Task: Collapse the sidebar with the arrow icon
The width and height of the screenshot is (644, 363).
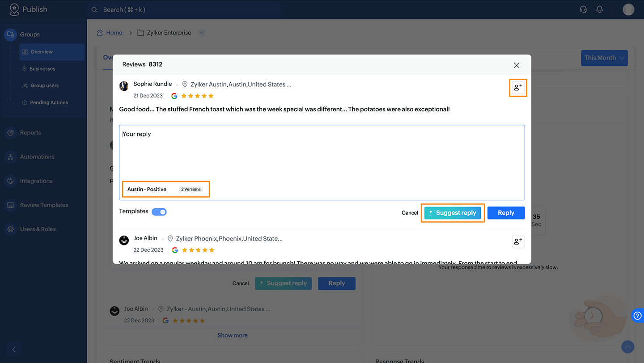Action: coord(14,349)
